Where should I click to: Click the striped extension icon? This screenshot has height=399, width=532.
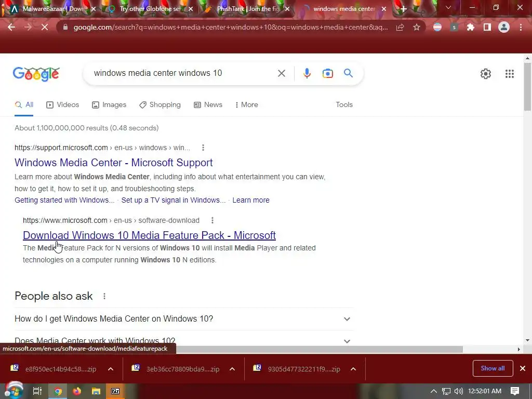pos(437,27)
